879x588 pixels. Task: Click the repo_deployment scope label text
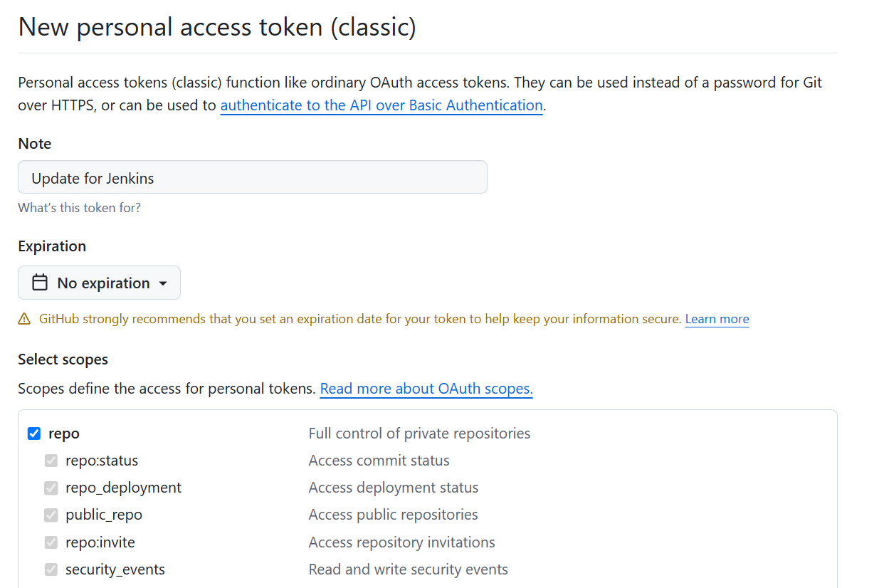coord(123,488)
